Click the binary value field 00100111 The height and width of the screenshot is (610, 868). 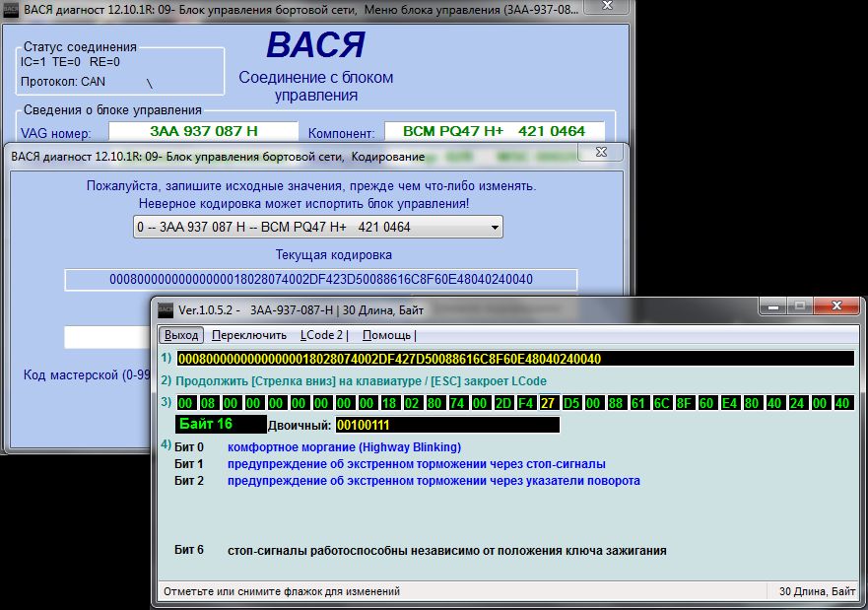tap(447, 425)
